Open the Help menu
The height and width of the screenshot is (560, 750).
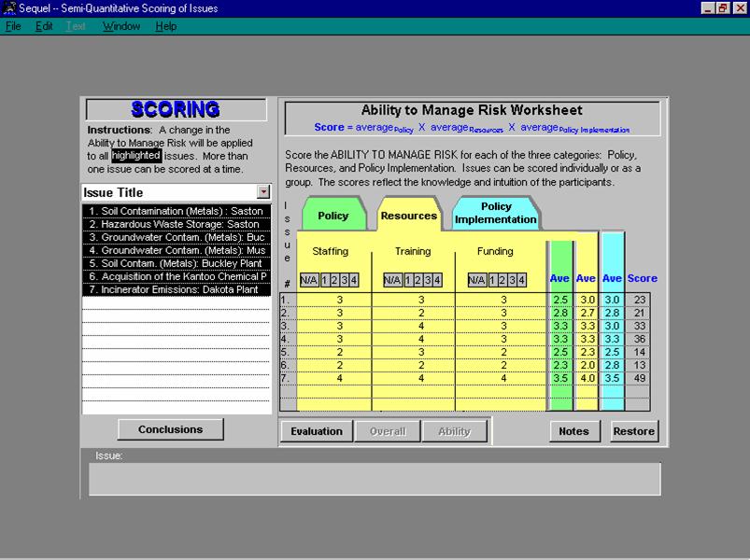point(166,26)
